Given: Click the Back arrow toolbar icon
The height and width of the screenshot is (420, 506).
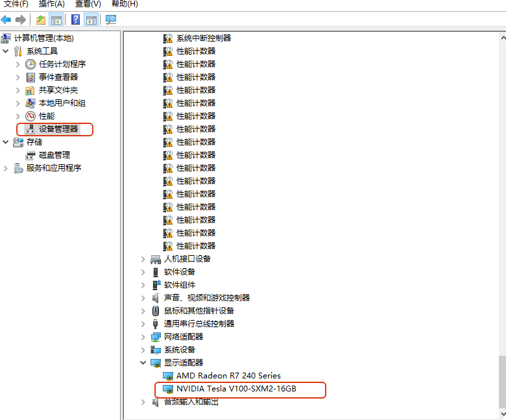Looking at the screenshot, I should click(6, 19).
